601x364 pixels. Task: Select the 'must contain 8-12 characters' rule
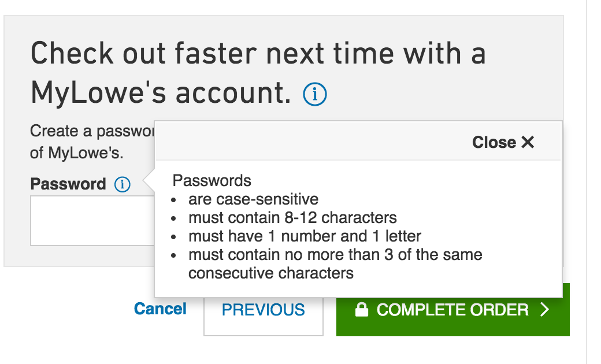[x=292, y=218]
